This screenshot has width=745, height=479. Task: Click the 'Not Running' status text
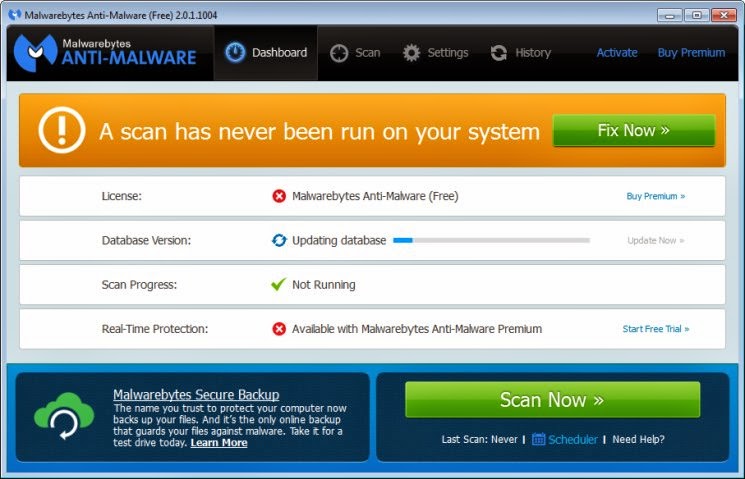324,285
